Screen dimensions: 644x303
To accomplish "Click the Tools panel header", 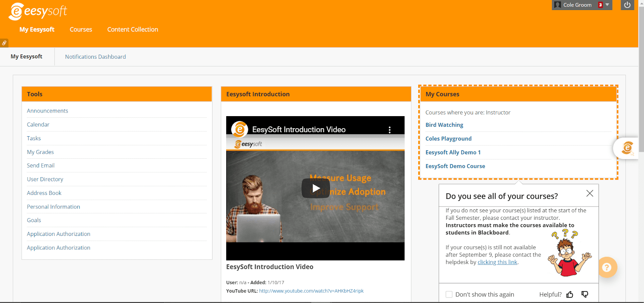I will pyautogui.click(x=117, y=94).
